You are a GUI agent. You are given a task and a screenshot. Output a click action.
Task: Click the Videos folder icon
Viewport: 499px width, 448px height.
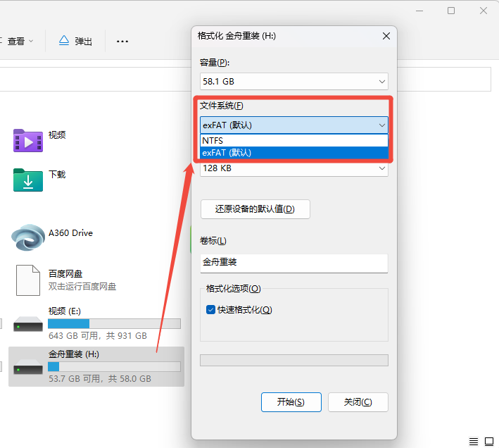pos(28,140)
